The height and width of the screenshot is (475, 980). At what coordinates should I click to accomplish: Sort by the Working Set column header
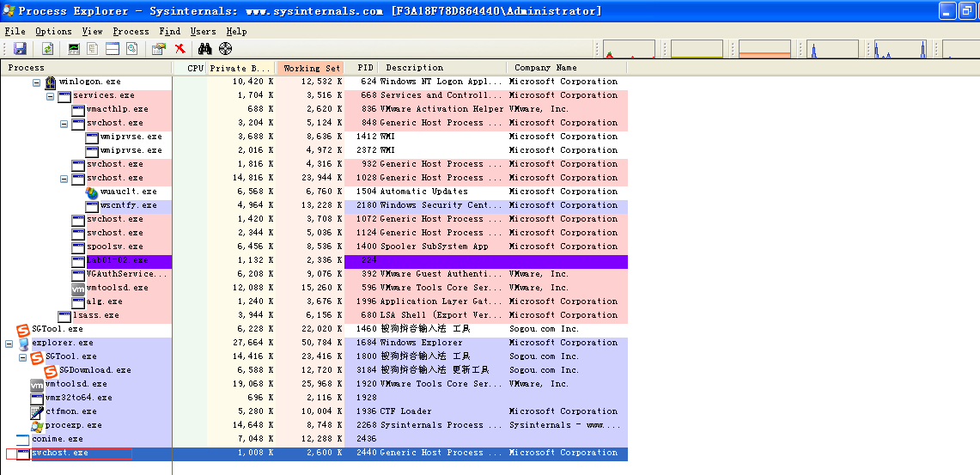[312, 68]
